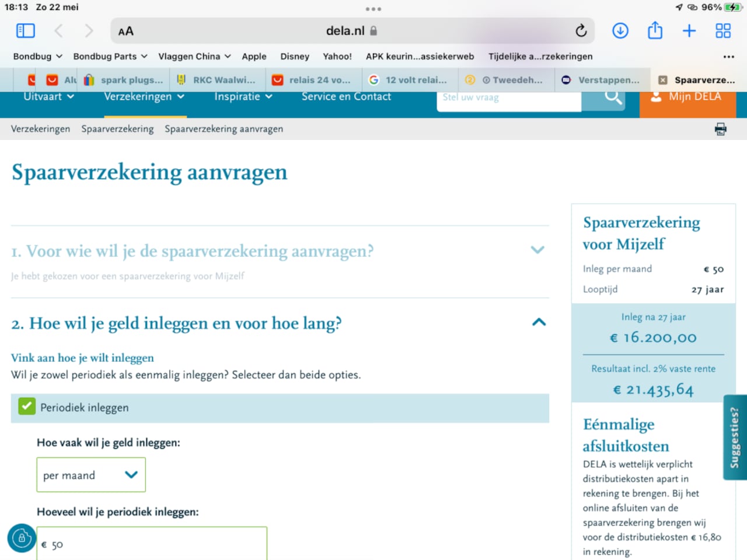Open the Verzekeringen navigation menu

click(144, 97)
